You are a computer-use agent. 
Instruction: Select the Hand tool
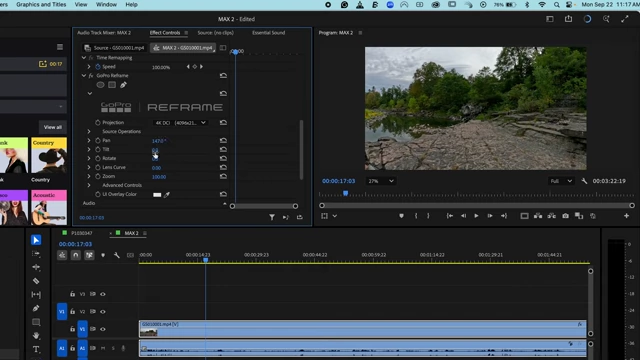(36, 336)
